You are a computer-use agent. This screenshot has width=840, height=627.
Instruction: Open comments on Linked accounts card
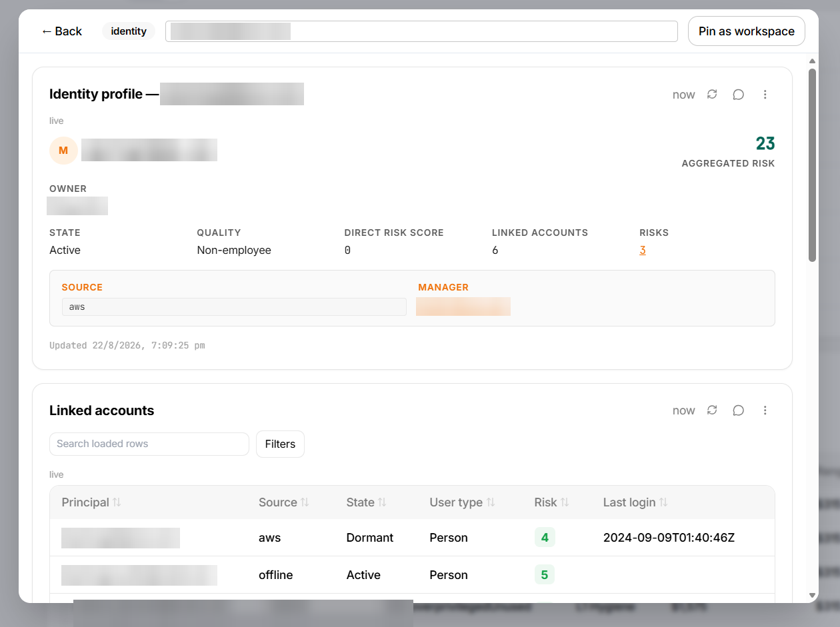tap(738, 410)
